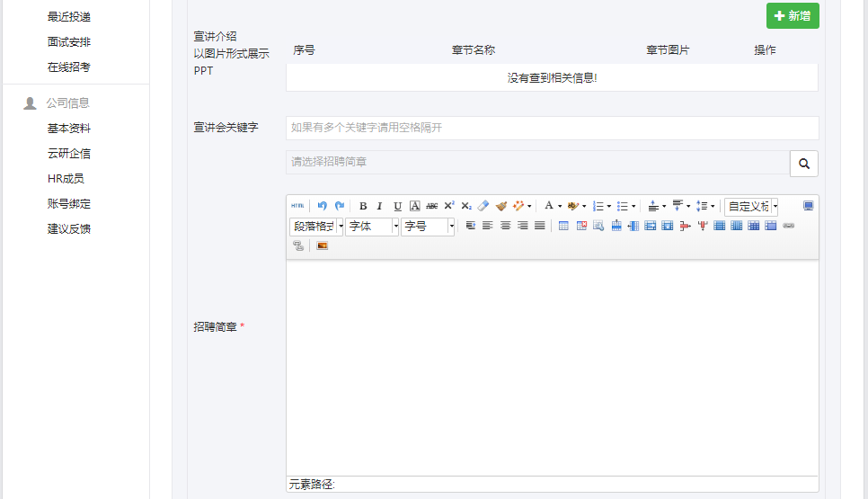Toggle bold formatting
Viewport: 868px width, 499px height.
click(x=363, y=206)
